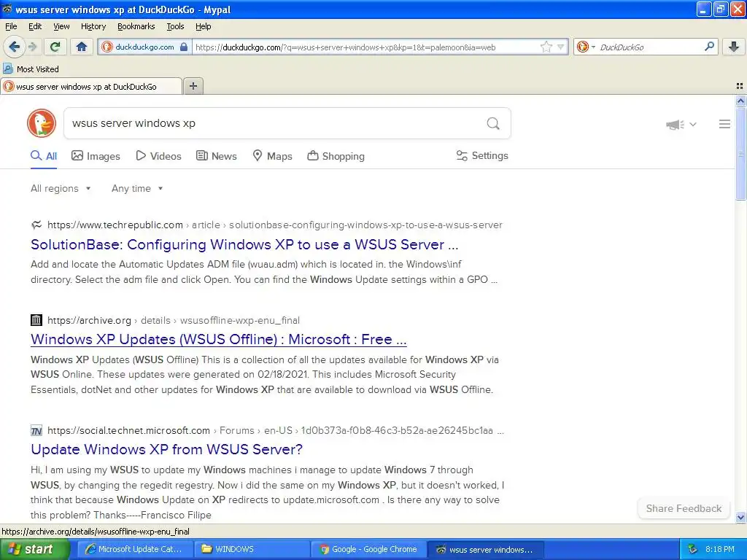
Task: Click the Share Feedback button
Action: [x=684, y=508]
